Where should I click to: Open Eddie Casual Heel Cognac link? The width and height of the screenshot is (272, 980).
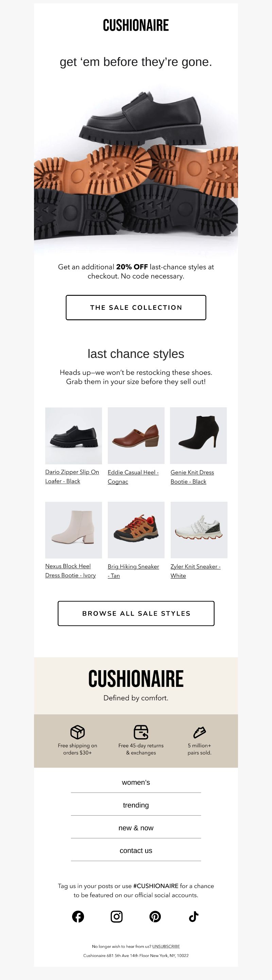[133, 477]
